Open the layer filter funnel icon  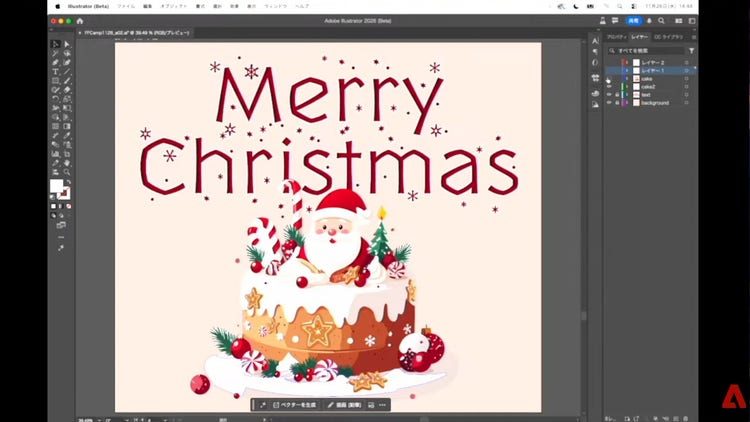point(691,50)
